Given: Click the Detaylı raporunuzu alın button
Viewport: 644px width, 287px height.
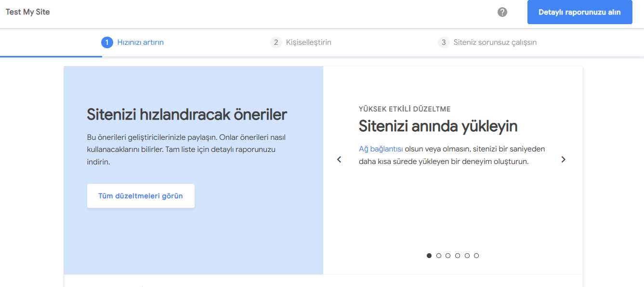Looking at the screenshot, I should 579,12.
